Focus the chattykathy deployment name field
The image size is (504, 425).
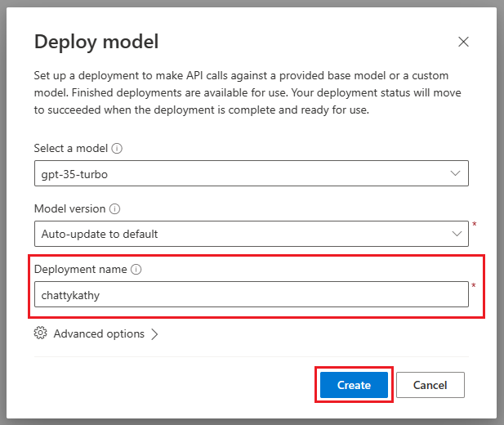252,294
